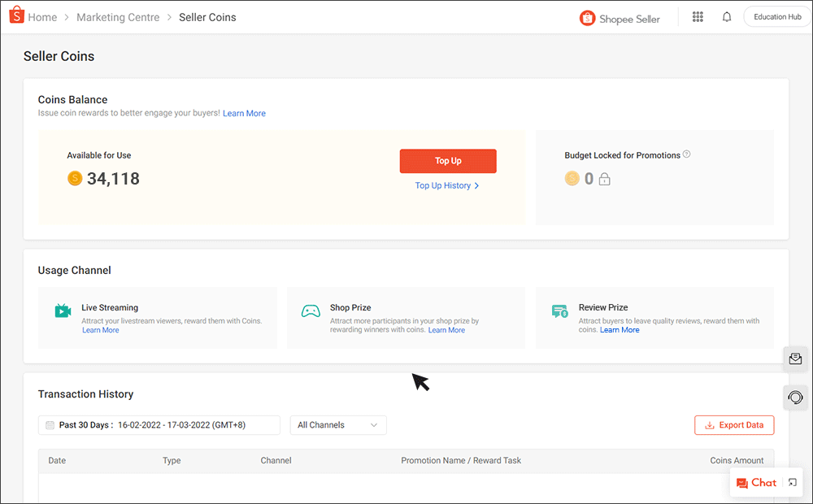Click Export Data button
Screen dimensions: 813x504
coord(734,425)
